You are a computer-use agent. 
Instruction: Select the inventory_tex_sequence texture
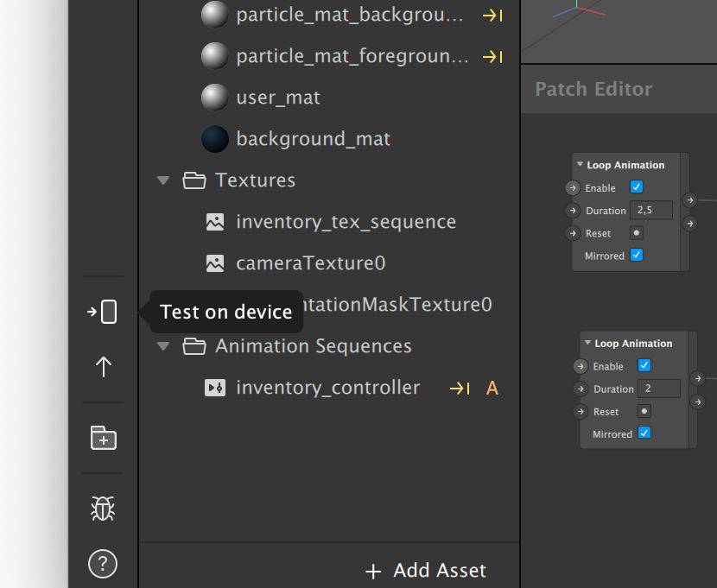pyautogui.click(x=346, y=222)
